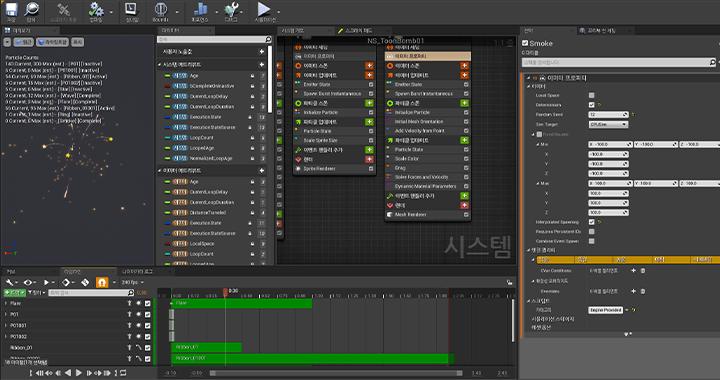Image resolution: width=720 pixels, height=380 pixels.
Task: Add an emitter attribute with plus icon
Action: click(x=262, y=171)
